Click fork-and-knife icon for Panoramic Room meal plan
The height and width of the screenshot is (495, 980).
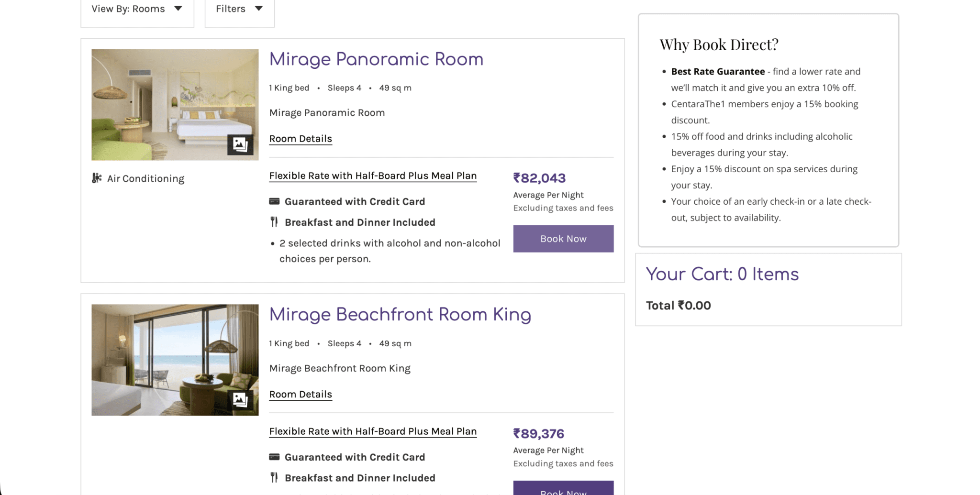point(274,222)
